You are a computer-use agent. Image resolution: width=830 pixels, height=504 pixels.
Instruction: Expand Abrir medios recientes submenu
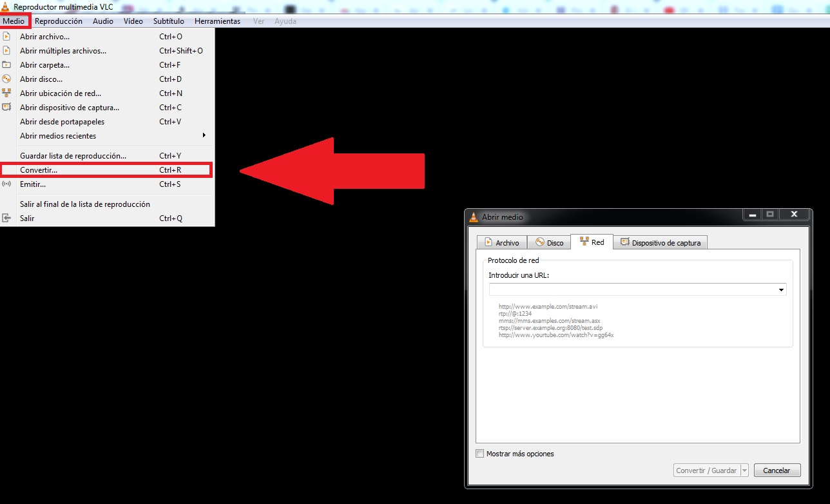(x=204, y=135)
